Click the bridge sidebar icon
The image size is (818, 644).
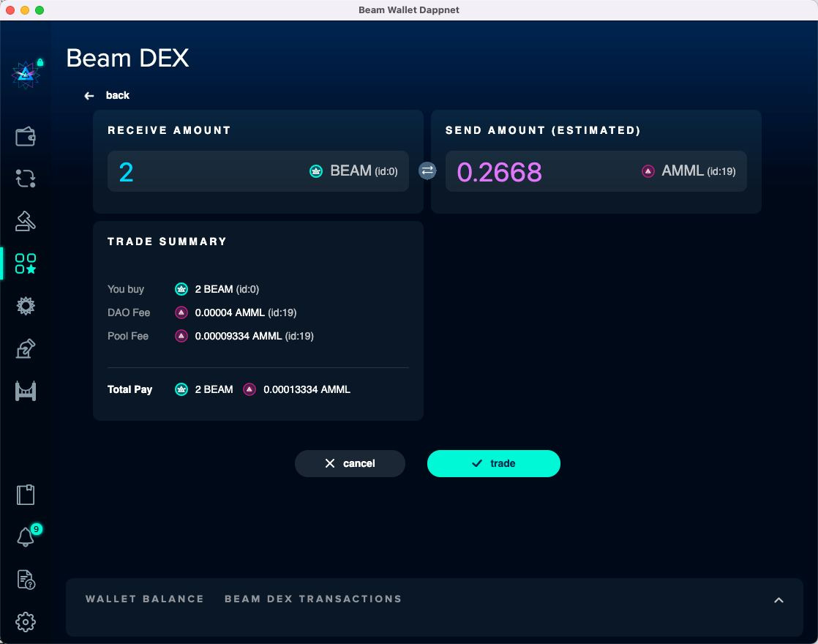(x=25, y=391)
